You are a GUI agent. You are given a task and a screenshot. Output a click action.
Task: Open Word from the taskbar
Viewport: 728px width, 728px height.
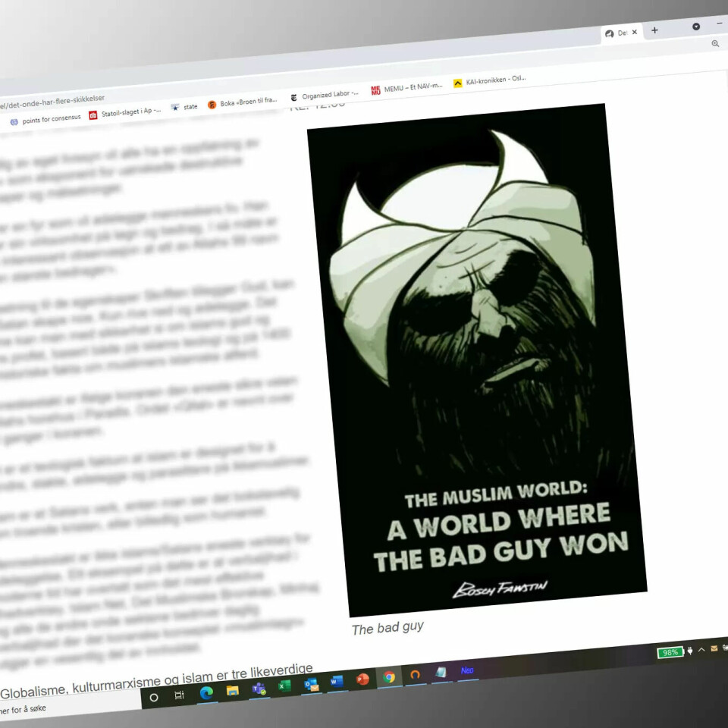[337, 682]
